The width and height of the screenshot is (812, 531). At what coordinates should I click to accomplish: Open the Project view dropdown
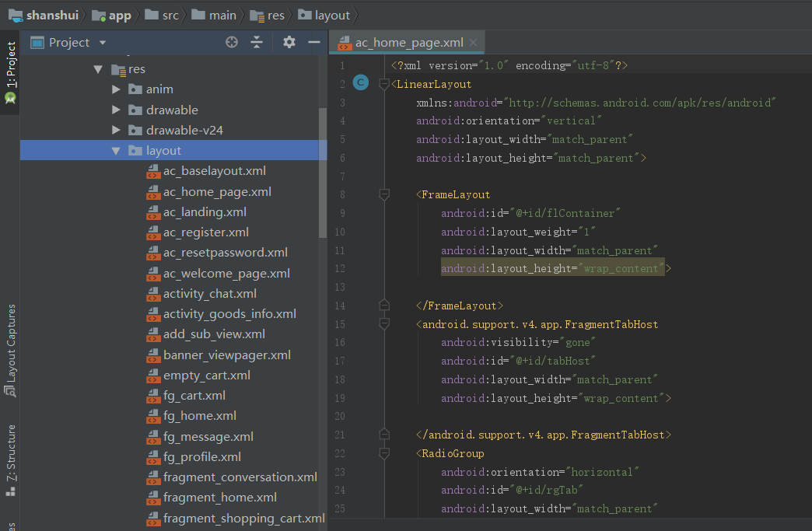pos(103,43)
